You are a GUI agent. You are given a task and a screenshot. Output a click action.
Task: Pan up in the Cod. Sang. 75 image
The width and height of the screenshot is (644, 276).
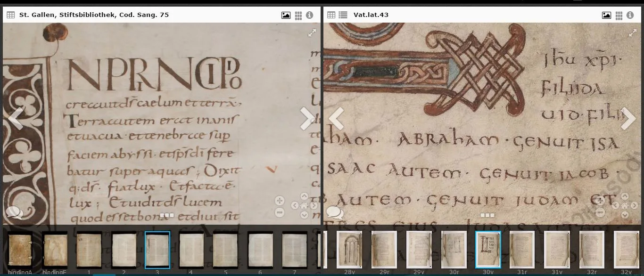click(304, 196)
